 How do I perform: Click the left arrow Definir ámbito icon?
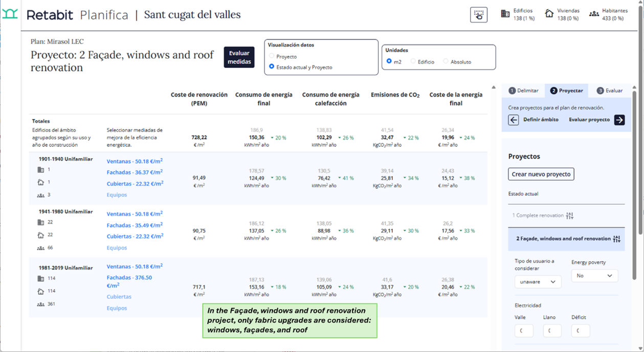pos(514,120)
